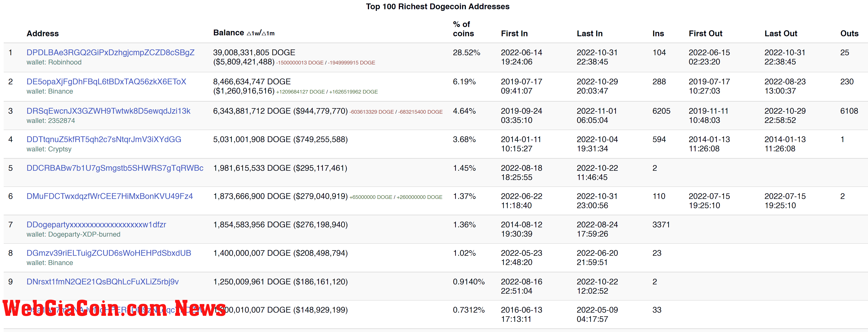Click the 0.9140% coins share value
The height and width of the screenshot is (332, 868).
click(x=469, y=281)
